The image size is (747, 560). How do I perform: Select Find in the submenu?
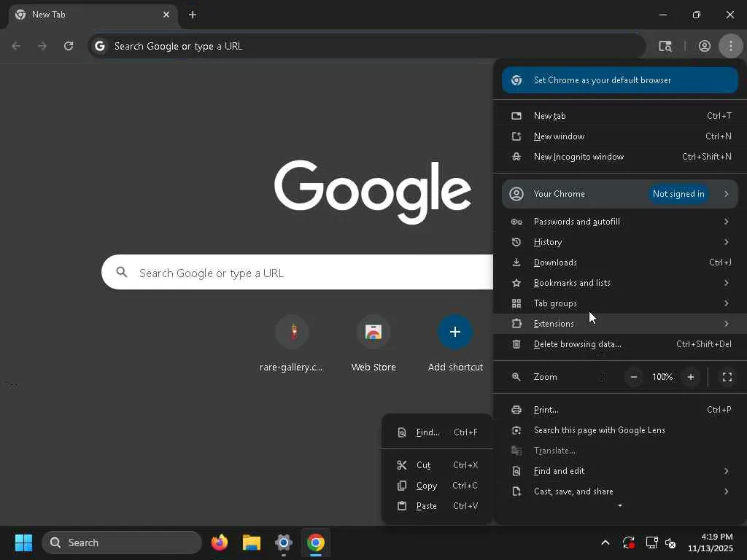pos(437,432)
